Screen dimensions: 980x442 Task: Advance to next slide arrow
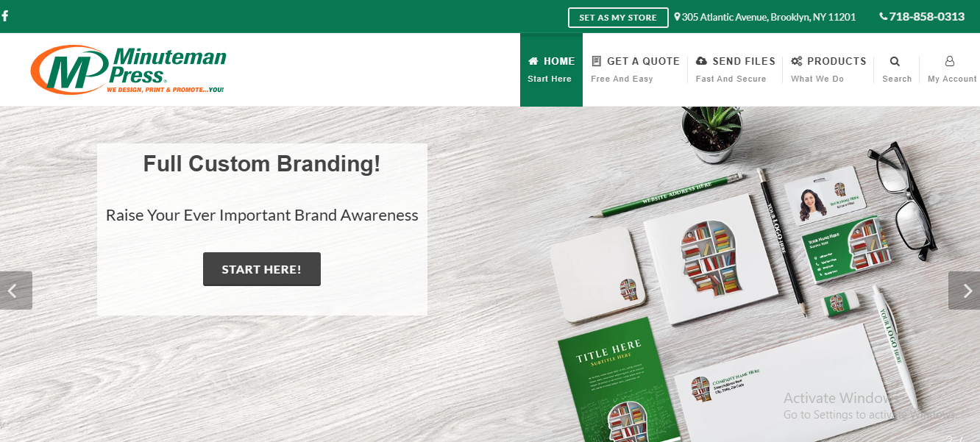964,290
